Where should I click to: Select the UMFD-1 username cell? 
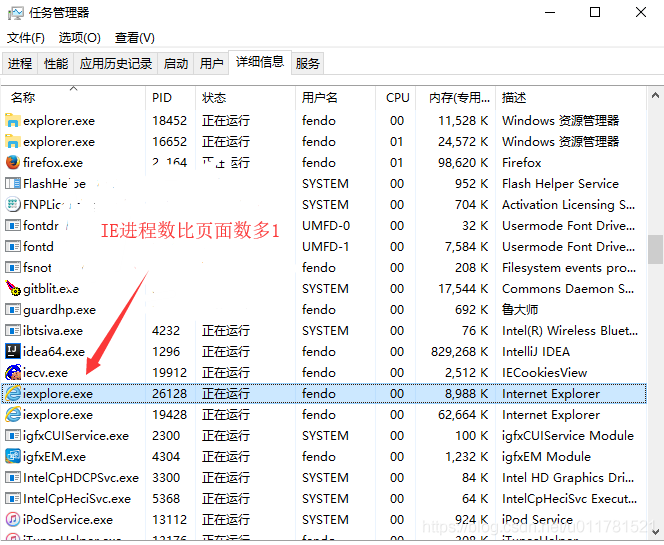pyautogui.click(x=326, y=246)
